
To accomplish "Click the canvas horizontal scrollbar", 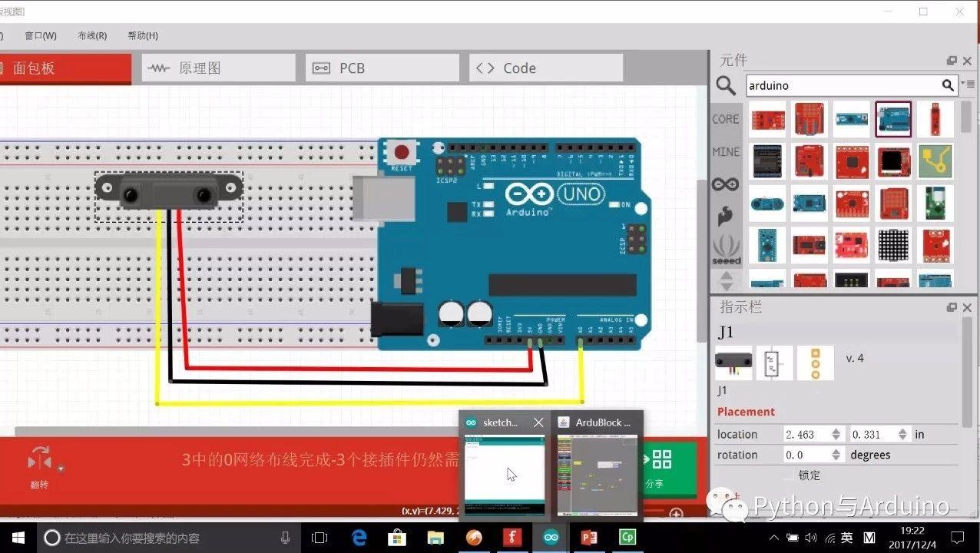I will tap(238, 431).
